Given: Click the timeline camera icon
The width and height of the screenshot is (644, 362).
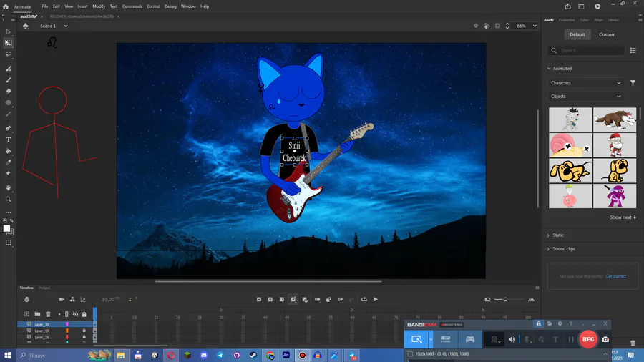Looking at the screenshot, I should coord(62,299).
